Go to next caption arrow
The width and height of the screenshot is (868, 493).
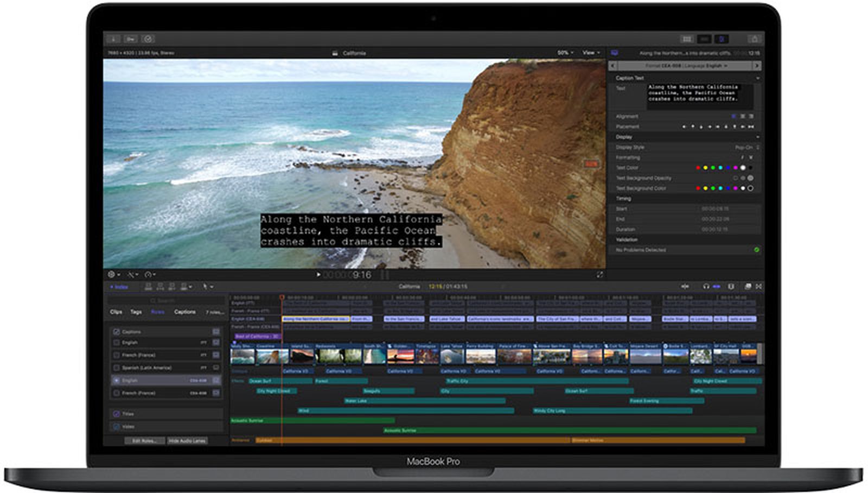[756, 66]
